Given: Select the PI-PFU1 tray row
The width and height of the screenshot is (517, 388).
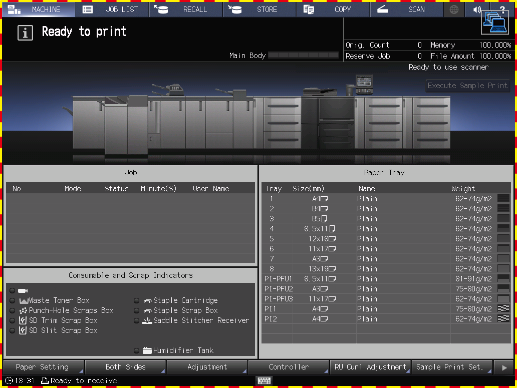Looking at the screenshot, I should tap(386, 279).
